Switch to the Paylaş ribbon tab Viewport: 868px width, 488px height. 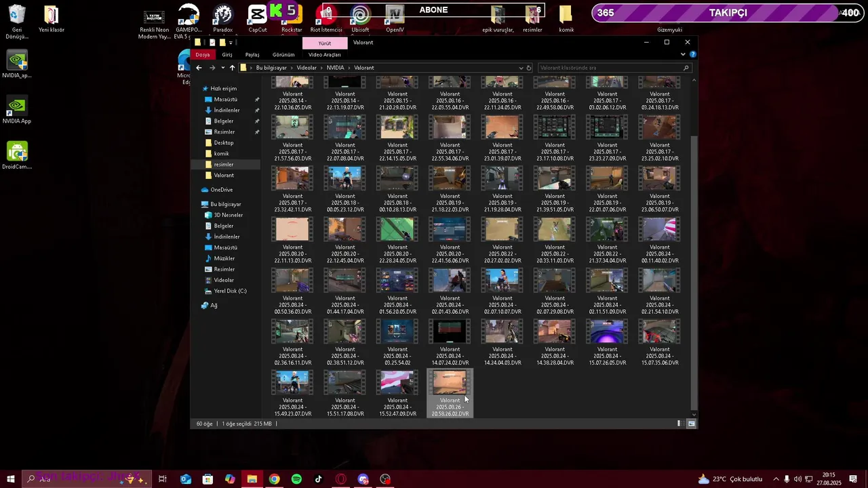coord(252,55)
